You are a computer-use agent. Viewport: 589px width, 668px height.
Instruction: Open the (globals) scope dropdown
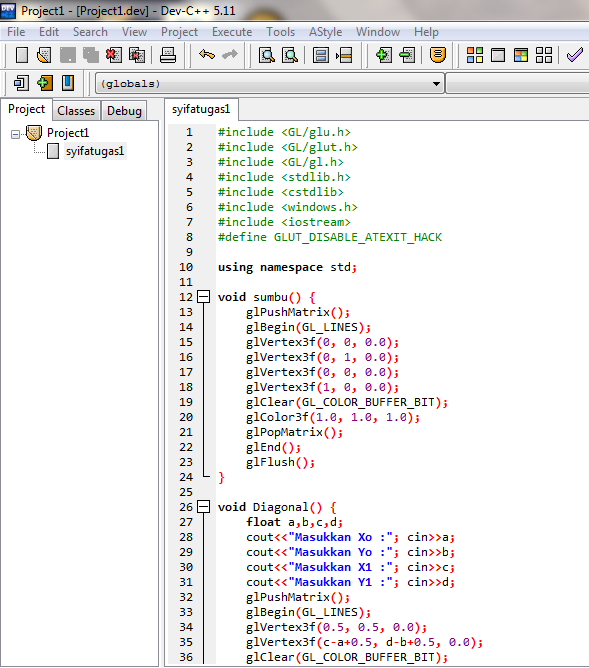click(436, 84)
